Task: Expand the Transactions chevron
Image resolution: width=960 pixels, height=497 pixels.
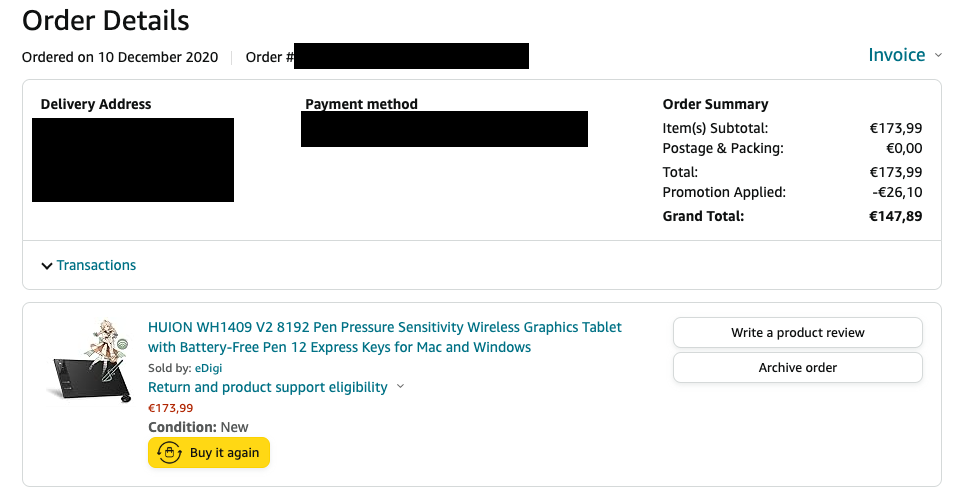Action: click(46, 266)
